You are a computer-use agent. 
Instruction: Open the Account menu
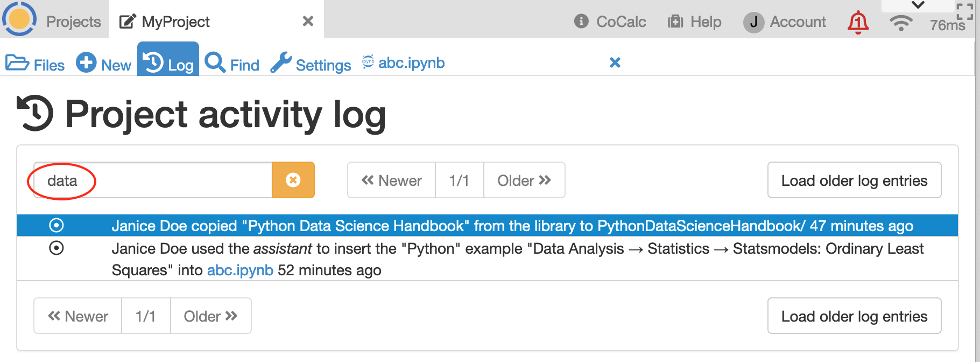pos(785,22)
